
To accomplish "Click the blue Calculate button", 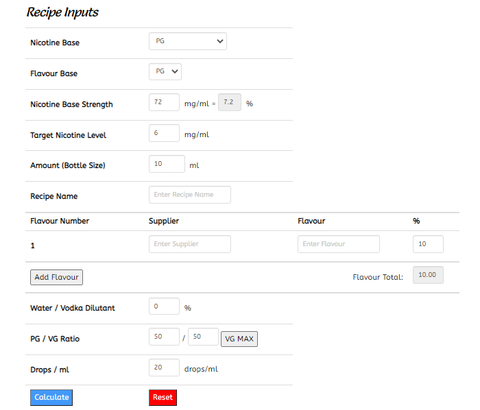I will tap(51, 397).
